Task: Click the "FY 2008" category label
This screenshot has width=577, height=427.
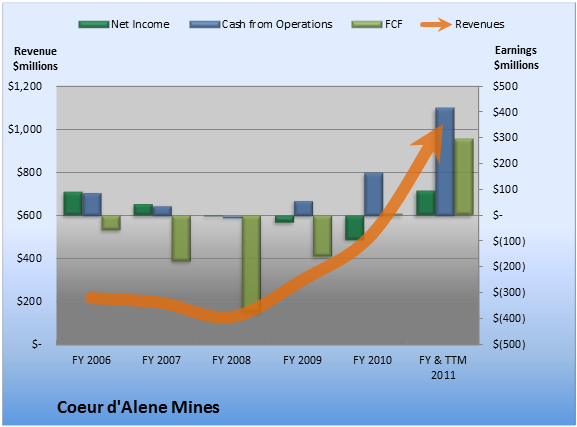Action: point(231,360)
